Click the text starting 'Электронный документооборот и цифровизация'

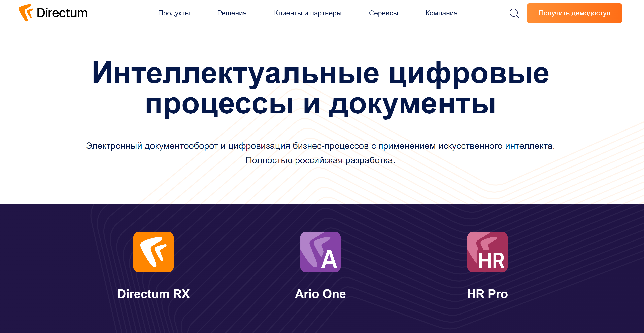pyautogui.click(x=320, y=146)
